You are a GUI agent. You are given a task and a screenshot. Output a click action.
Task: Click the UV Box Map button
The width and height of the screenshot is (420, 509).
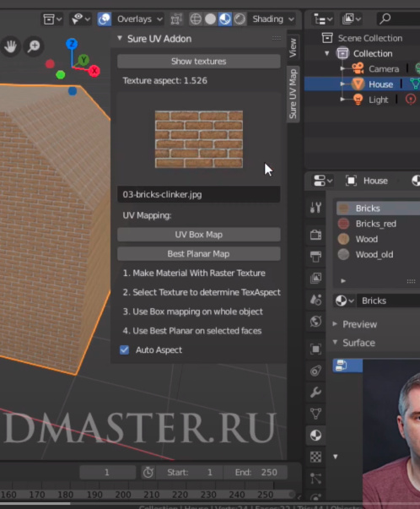click(199, 235)
